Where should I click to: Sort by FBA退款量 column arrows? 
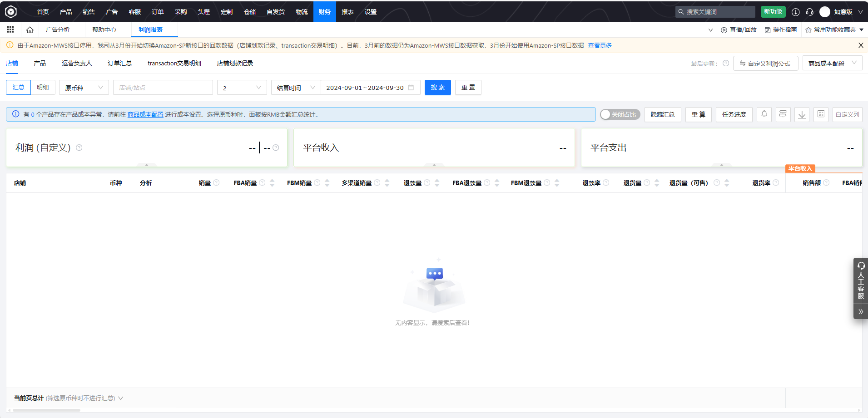[x=497, y=183]
